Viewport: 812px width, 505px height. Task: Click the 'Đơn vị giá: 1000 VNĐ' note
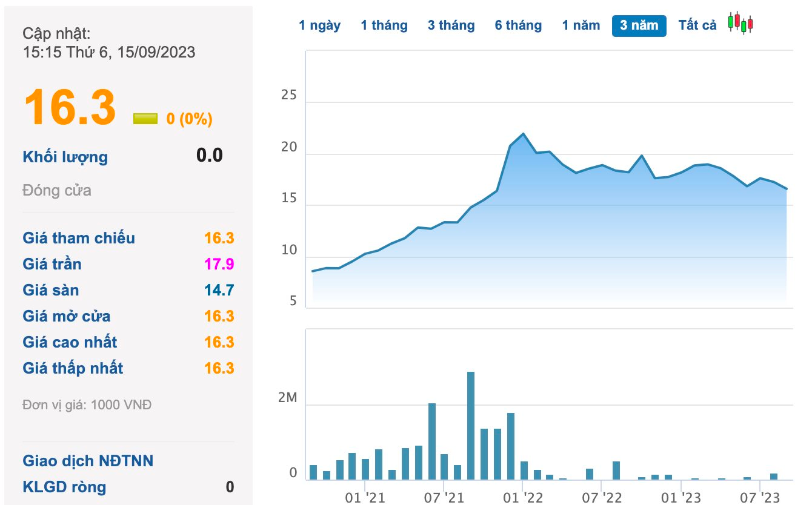click(x=87, y=405)
